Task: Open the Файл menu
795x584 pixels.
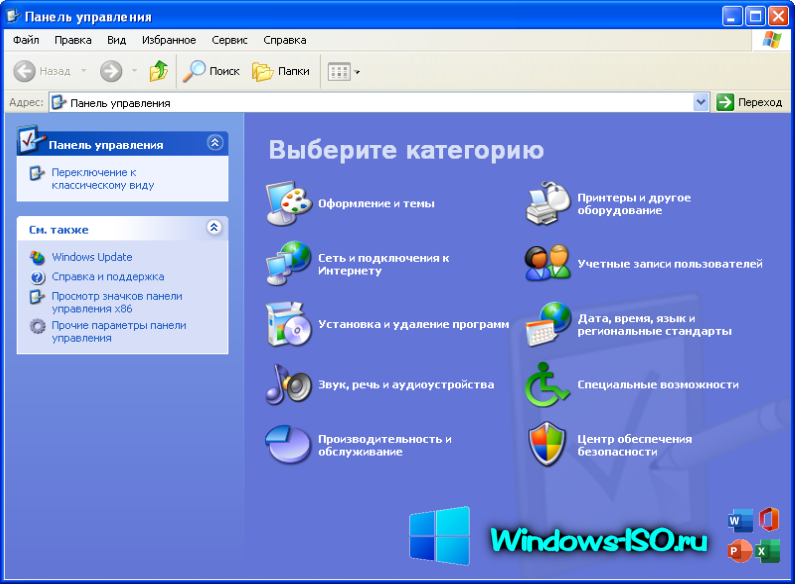Action: (x=26, y=40)
